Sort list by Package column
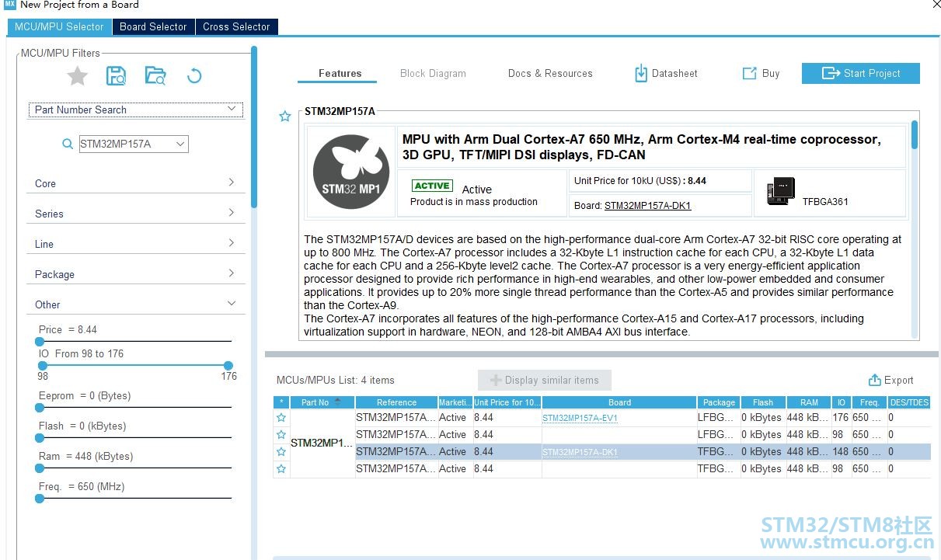The height and width of the screenshot is (560, 941). point(719,402)
